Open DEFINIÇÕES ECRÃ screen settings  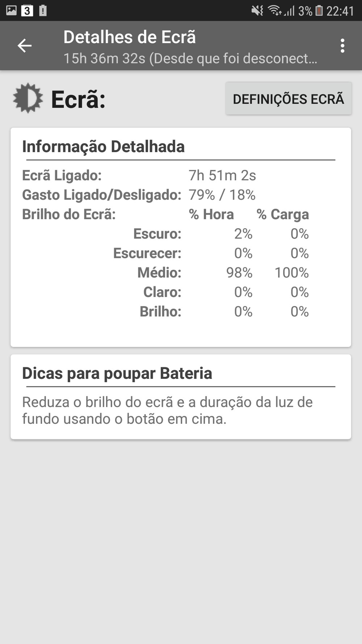point(288,99)
